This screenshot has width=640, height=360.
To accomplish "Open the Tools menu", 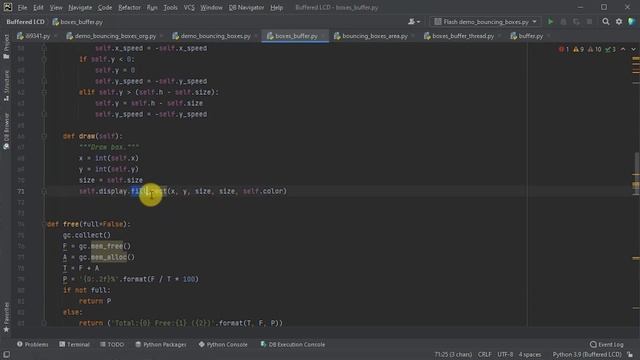I will (x=170, y=7).
